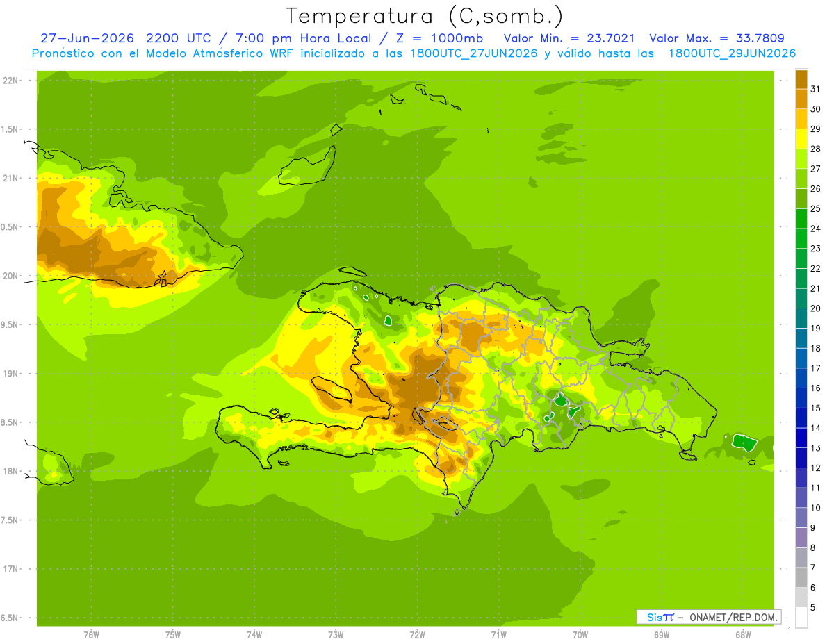Click the 'ONAMET/REP.DOM.' credit box
The height and width of the screenshot is (644, 834).
(708, 617)
